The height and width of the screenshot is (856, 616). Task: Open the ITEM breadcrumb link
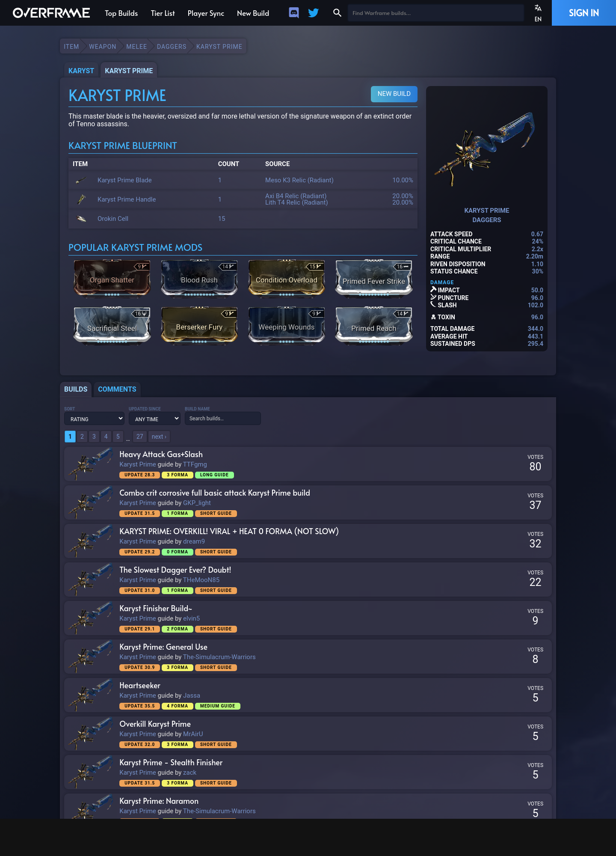point(71,47)
